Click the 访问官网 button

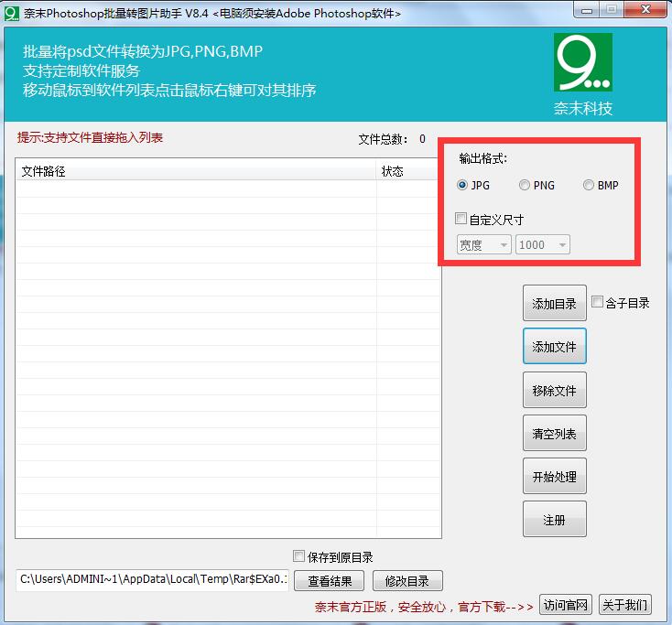(566, 605)
